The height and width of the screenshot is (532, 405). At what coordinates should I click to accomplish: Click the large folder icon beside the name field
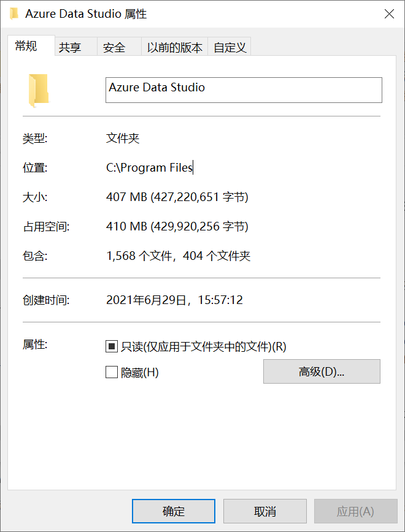[39, 90]
